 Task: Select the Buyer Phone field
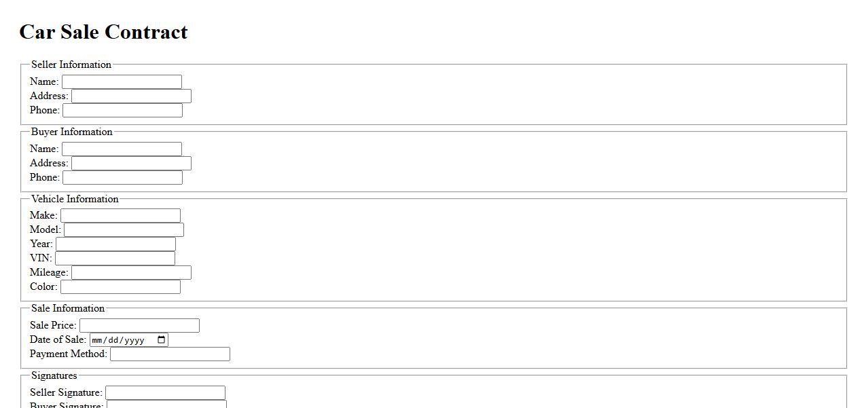(x=122, y=178)
